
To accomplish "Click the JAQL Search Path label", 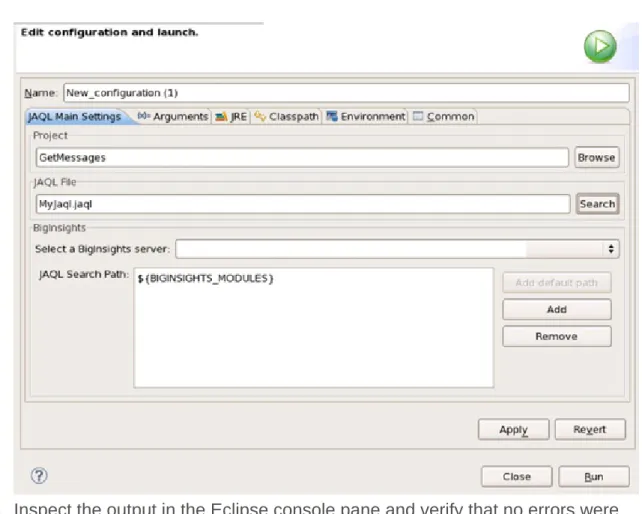I will [84, 274].
